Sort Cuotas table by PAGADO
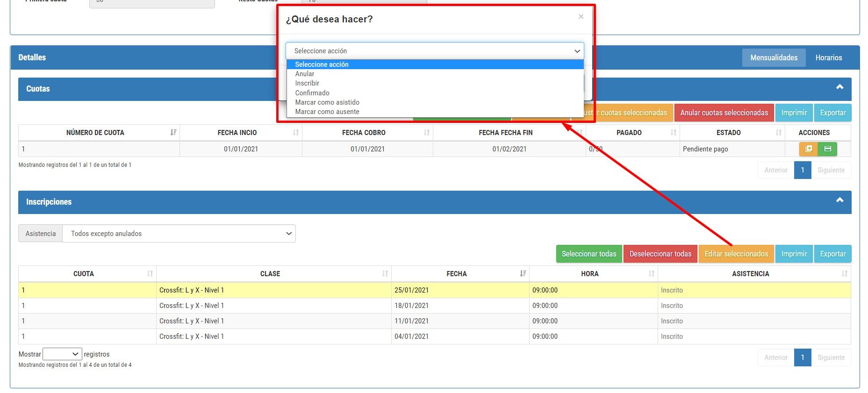This screenshot has height=393, width=868. pos(632,133)
